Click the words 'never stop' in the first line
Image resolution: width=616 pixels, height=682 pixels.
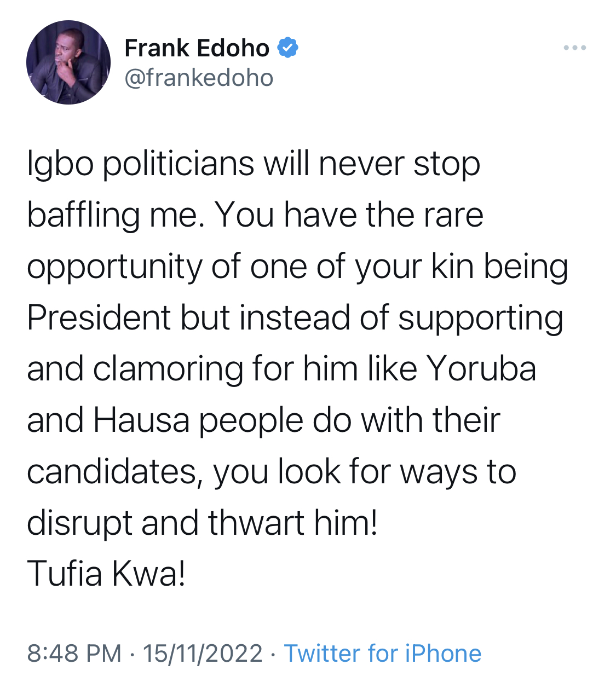[400, 164]
